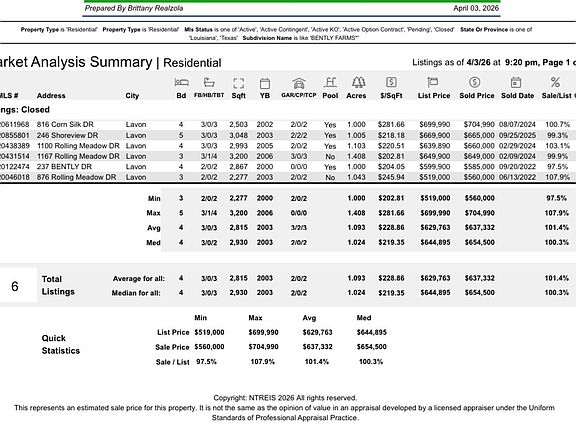
Task: Click address 237 BENTLY DR
Action: pos(64,167)
